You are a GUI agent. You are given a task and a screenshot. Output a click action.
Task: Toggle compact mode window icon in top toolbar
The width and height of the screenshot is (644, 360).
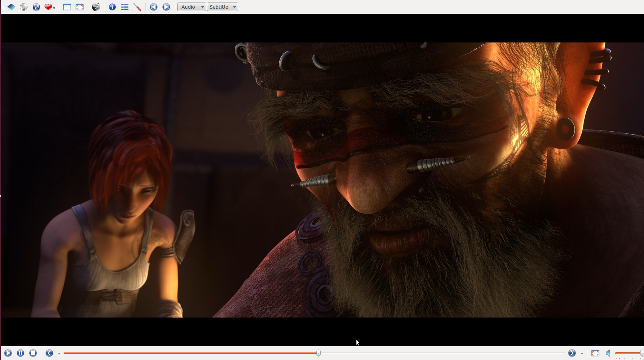[67, 7]
